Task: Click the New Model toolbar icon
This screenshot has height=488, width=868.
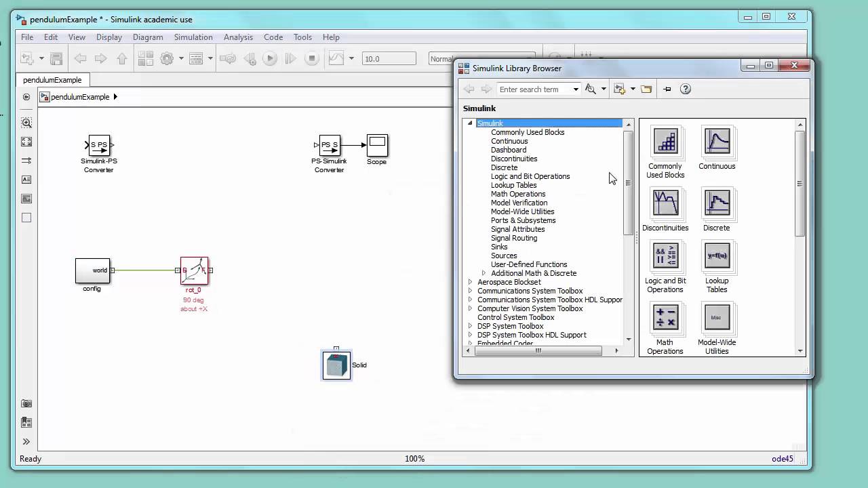Action: tap(27, 59)
